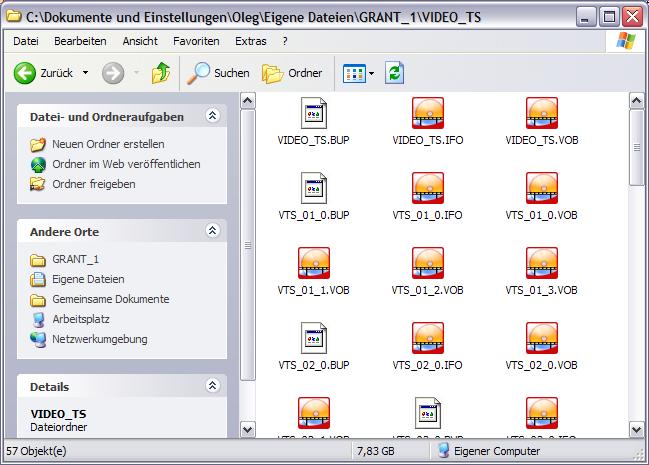Viewport: 649px width, 465px height.
Task: Open the Favoriten menu
Action: click(196, 41)
